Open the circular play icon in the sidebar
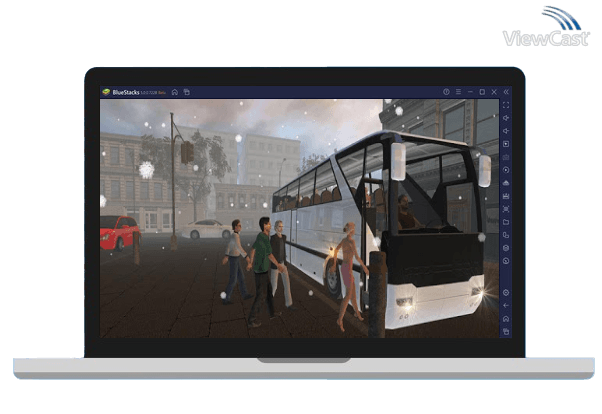This screenshot has height=414, width=602. pyautogui.click(x=506, y=170)
